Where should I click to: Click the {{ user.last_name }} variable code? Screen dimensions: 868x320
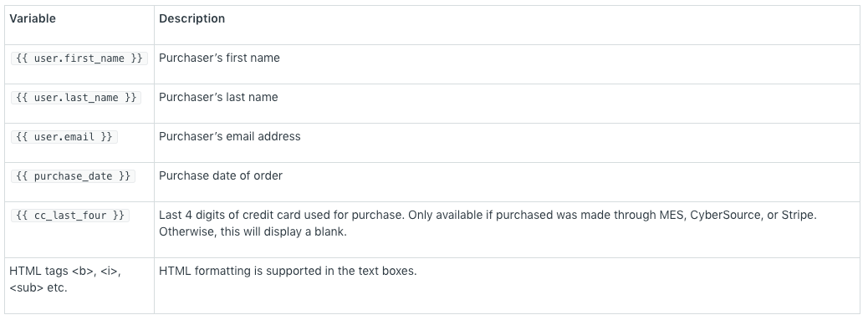(76, 97)
